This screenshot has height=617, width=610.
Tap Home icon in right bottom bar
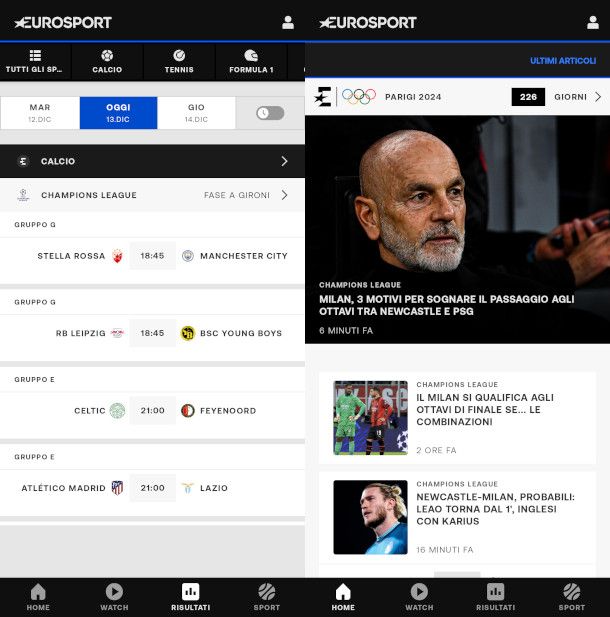343,592
